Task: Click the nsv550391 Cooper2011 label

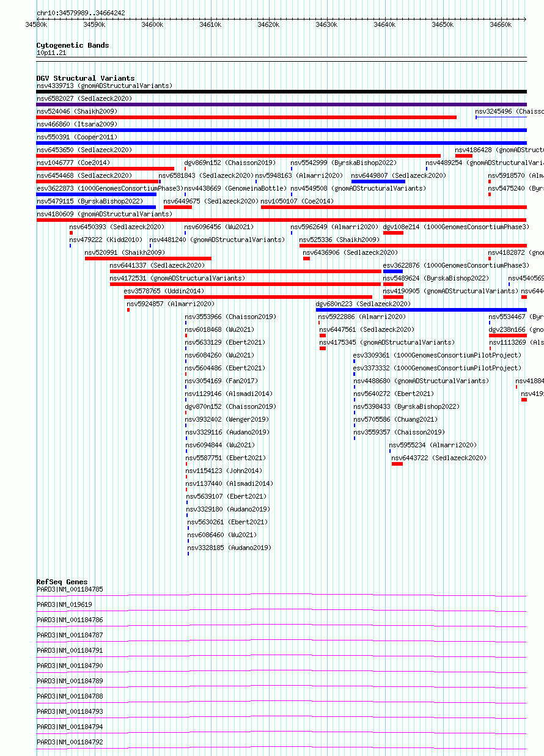Action: pos(77,137)
